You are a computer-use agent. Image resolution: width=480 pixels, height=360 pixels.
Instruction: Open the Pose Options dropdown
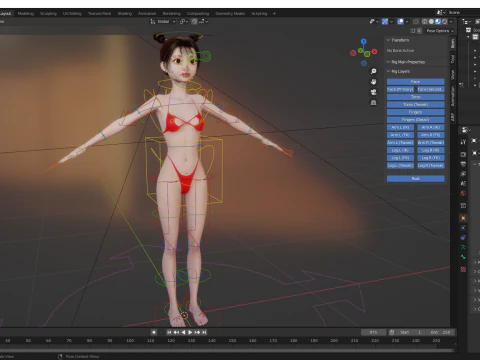click(x=440, y=31)
